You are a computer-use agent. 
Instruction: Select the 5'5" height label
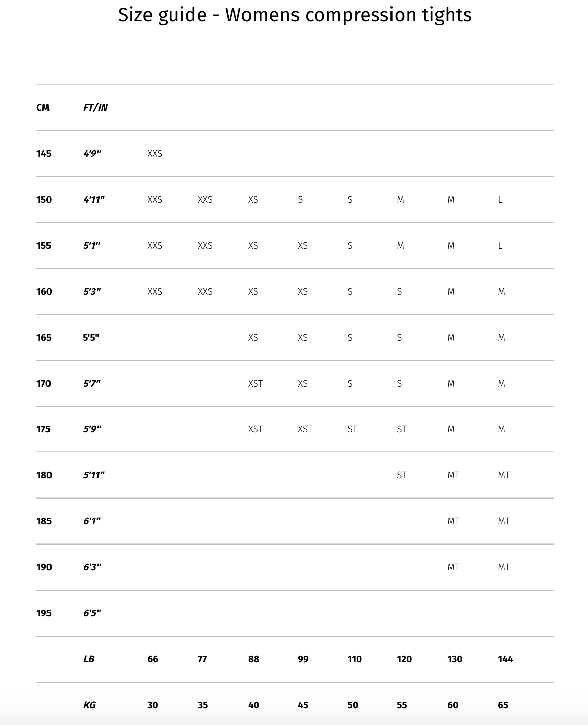(x=91, y=338)
